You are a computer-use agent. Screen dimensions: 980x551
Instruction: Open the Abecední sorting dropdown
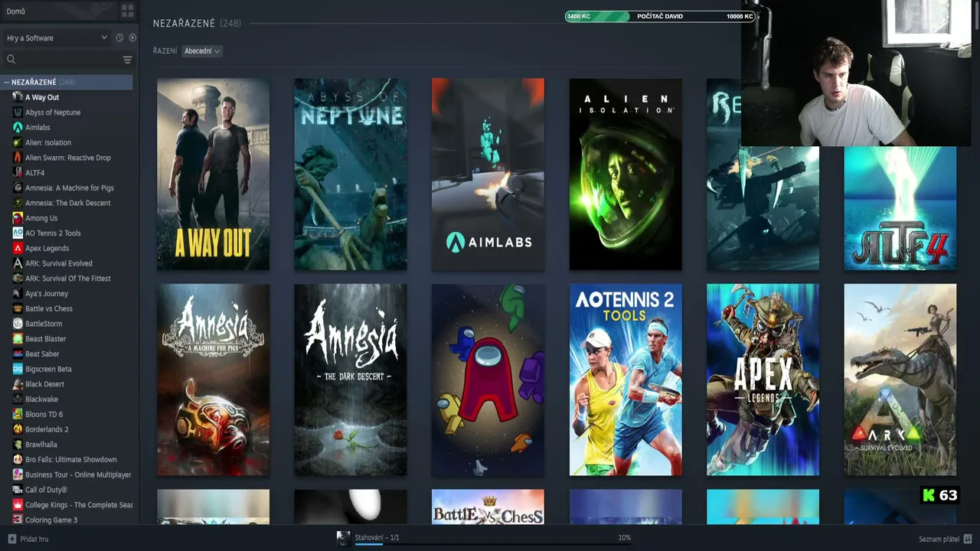click(x=202, y=51)
